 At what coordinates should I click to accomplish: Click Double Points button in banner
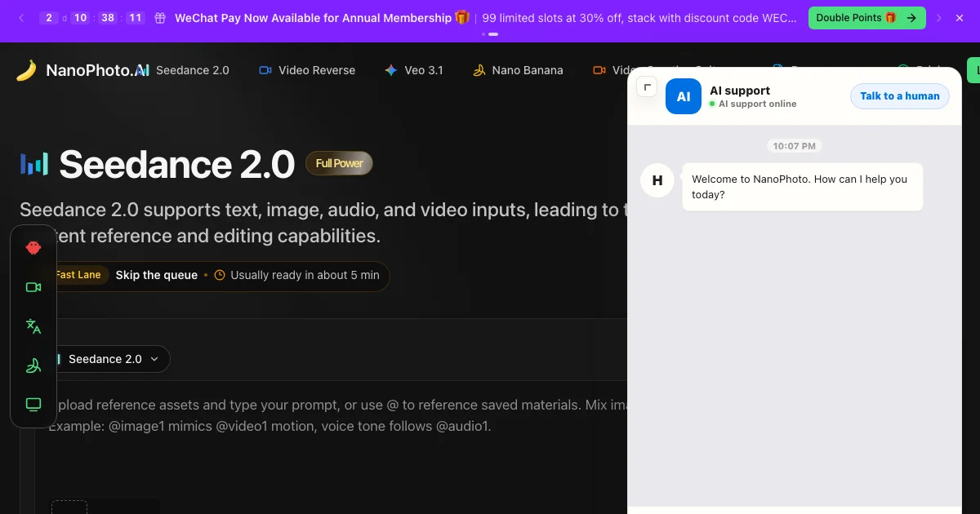click(867, 18)
